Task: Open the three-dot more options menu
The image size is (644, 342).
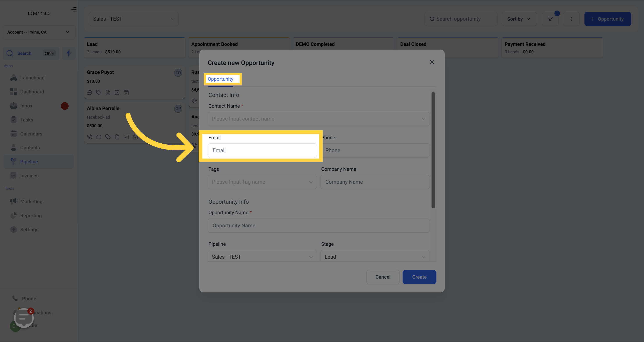Action: tap(571, 19)
